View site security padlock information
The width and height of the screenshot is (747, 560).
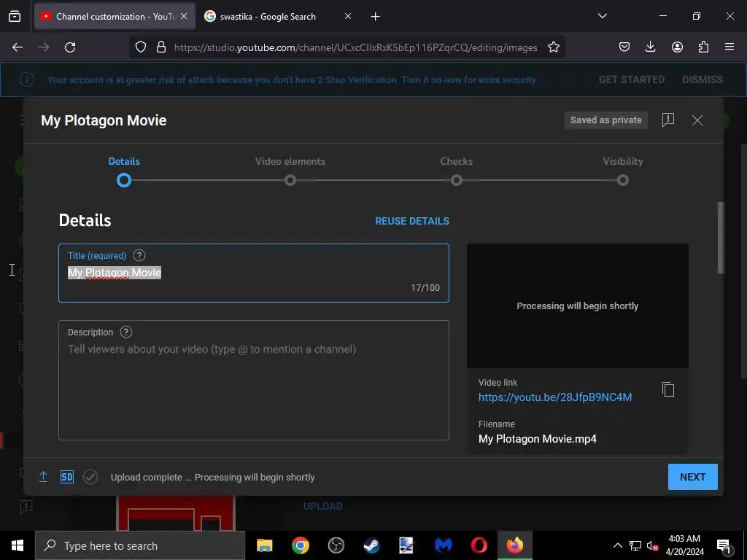161,47
